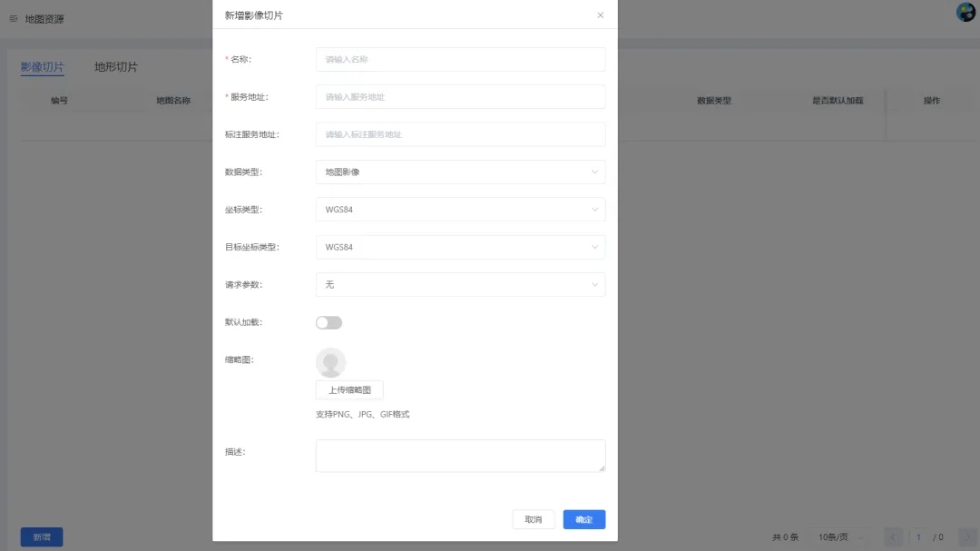
Task: Click the hamburger menu collapse icon
Action: 14,19
